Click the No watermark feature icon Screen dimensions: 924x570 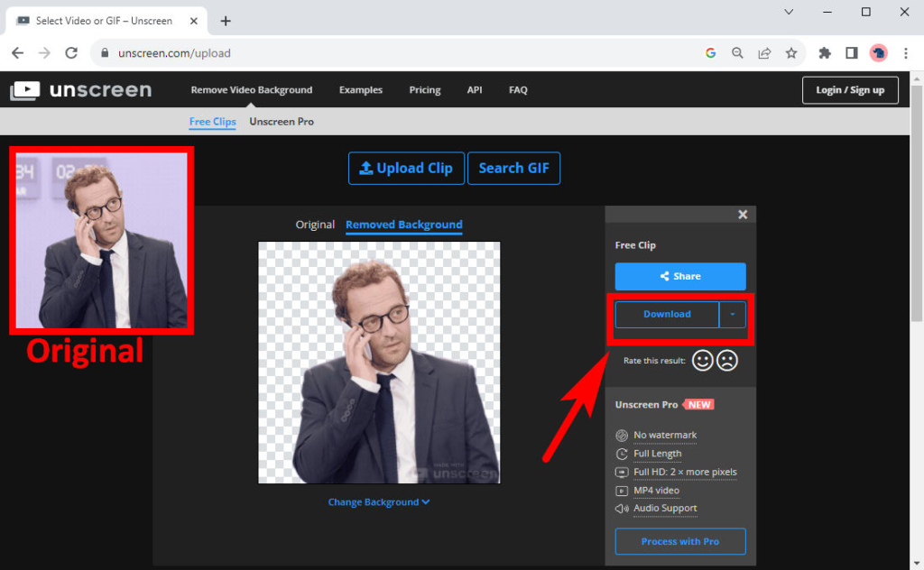click(622, 435)
